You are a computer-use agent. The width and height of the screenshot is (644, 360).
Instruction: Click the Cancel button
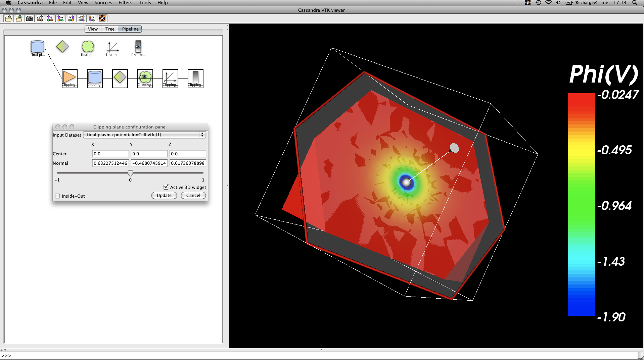193,196
